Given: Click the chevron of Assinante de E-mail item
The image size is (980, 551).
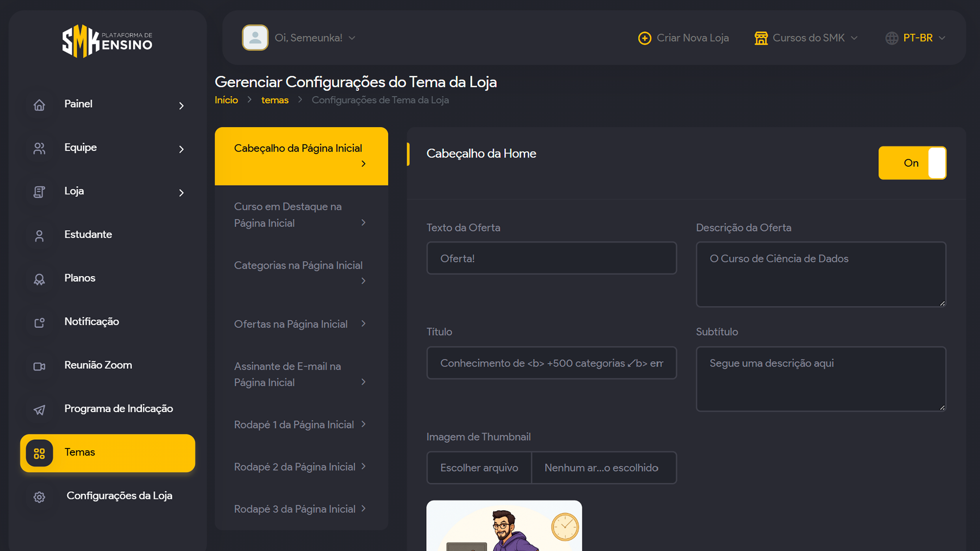Looking at the screenshot, I should (x=363, y=382).
